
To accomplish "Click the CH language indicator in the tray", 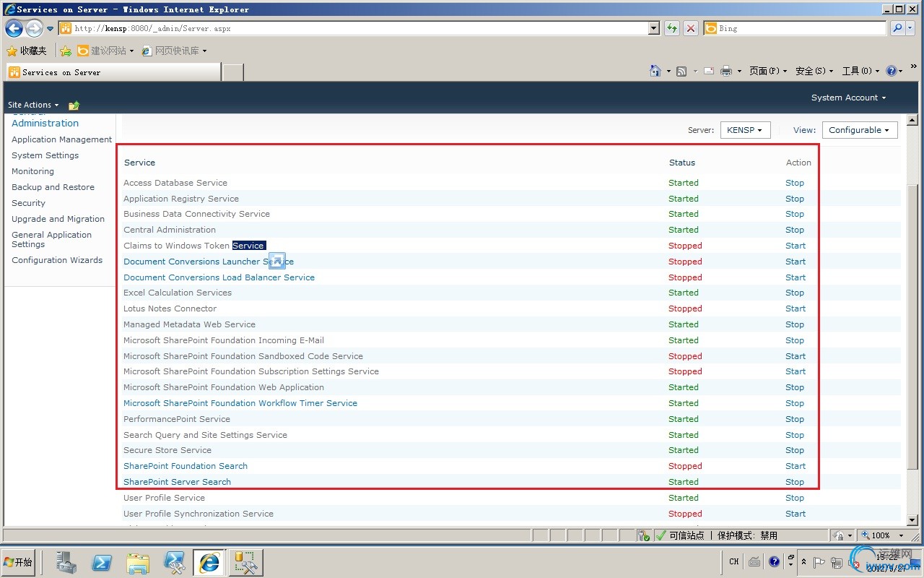I will [x=734, y=562].
